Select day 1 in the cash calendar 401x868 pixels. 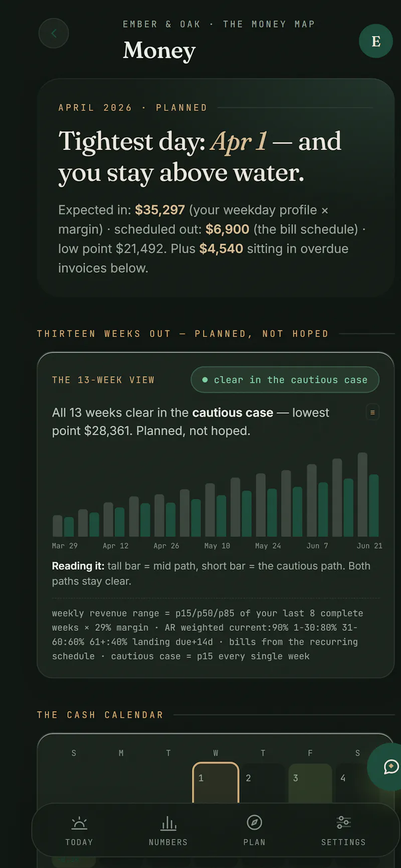[216, 783]
